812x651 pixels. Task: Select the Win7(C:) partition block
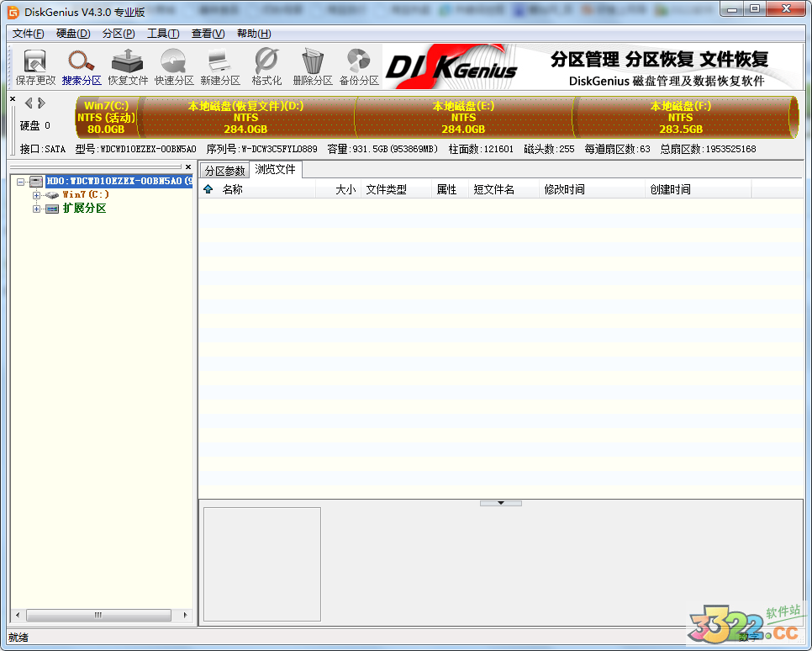point(106,117)
